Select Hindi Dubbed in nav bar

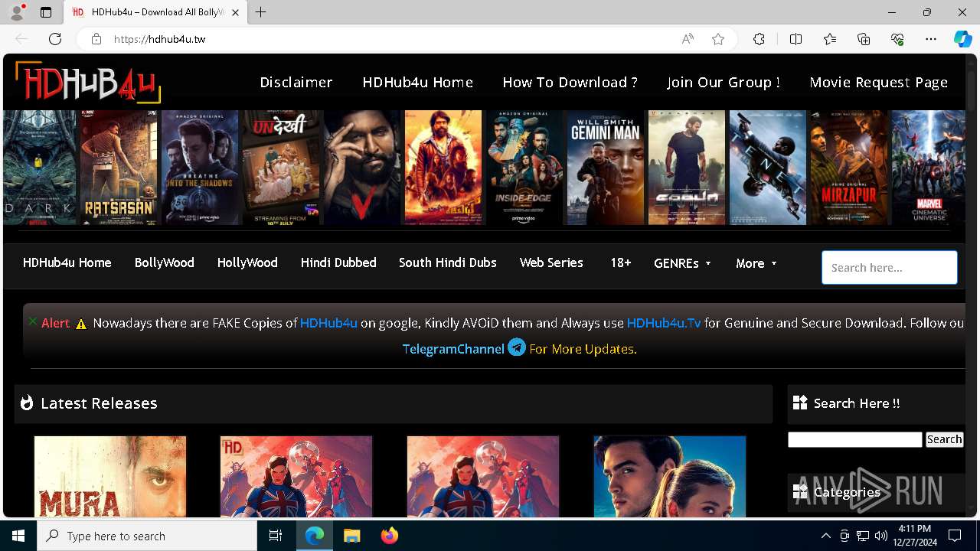click(338, 262)
